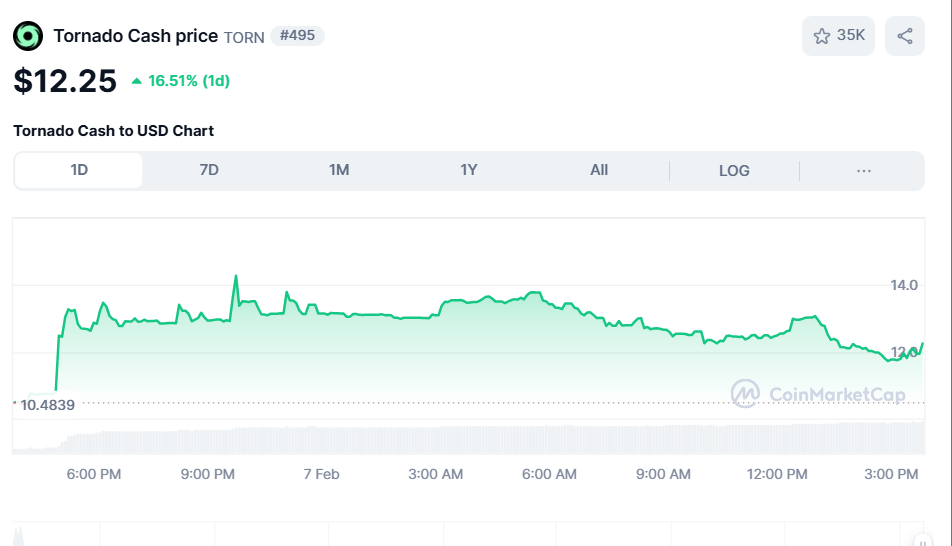This screenshot has height=546, width=952.
Task: Click the 3:00 AM time axis label
Action: (435, 474)
